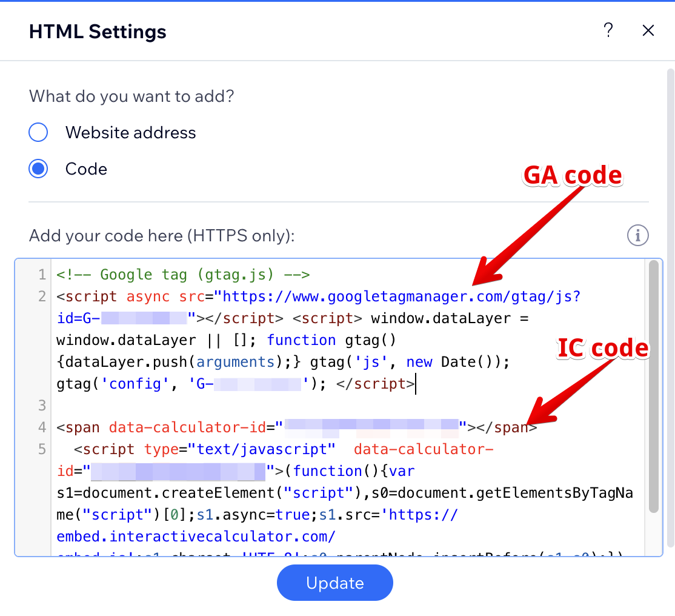
Task: Close the HTML Settings dialog
Action: tap(648, 30)
